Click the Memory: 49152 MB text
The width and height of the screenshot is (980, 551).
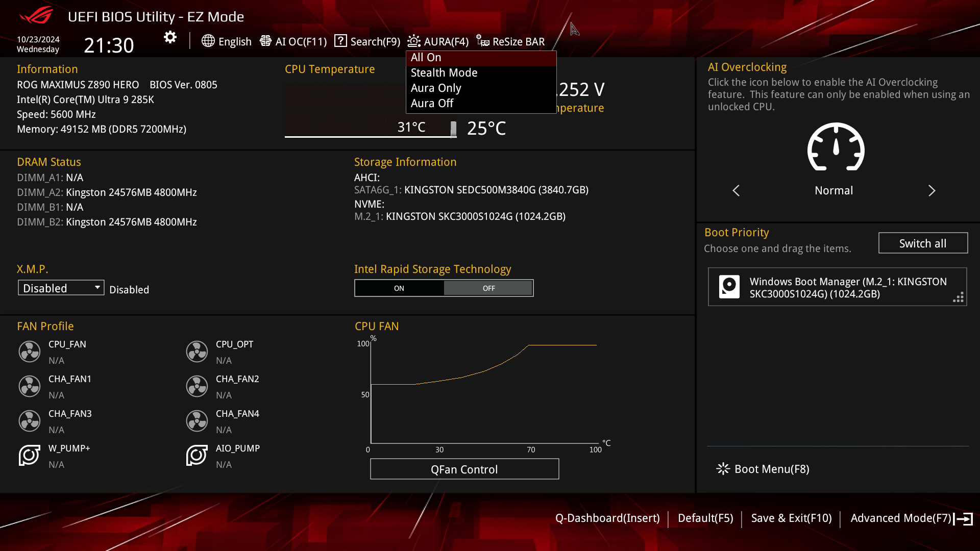click(x=102, y=129)
